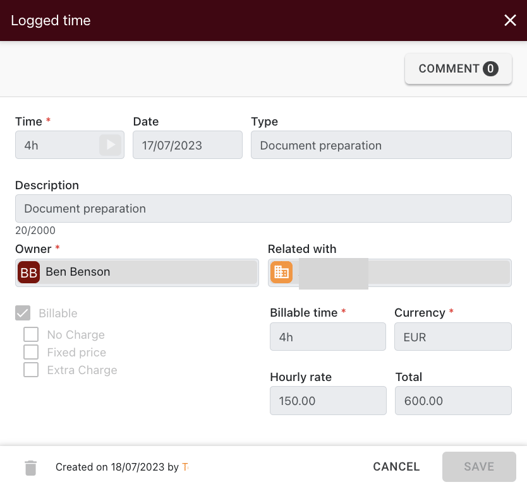Image resolution: width=527 pixels, height=487 pixels.
Task: Tick the Extra Charge checkbox
Action: [31, 370]
